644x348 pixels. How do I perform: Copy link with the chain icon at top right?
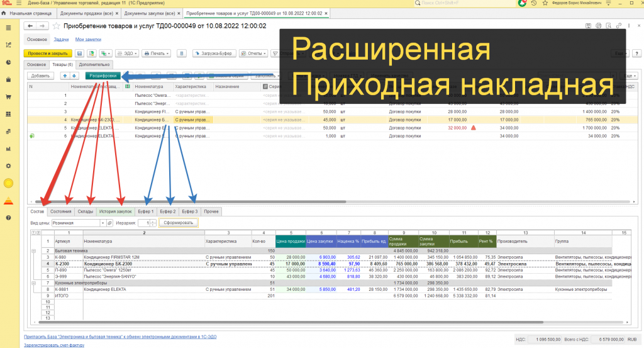coord(619,25)
